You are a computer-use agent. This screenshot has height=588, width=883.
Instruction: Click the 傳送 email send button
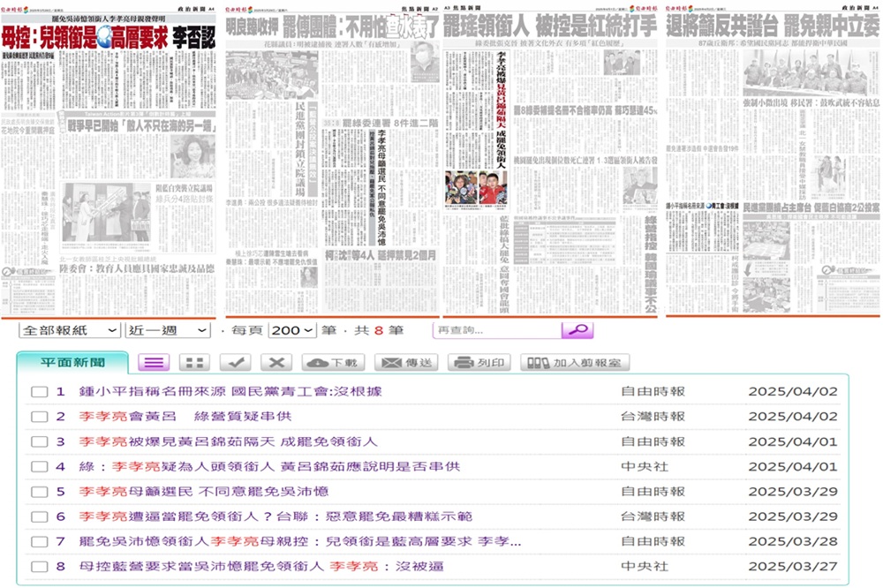tap(406, 363)
